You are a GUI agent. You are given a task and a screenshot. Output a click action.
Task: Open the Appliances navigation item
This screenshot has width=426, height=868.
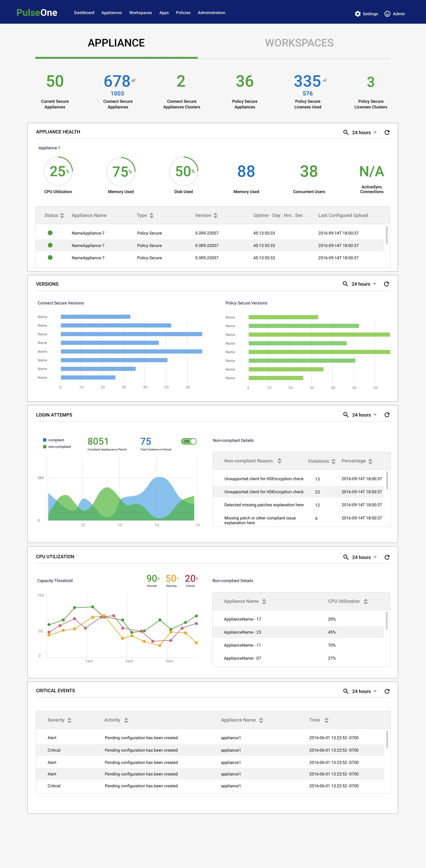111,13
